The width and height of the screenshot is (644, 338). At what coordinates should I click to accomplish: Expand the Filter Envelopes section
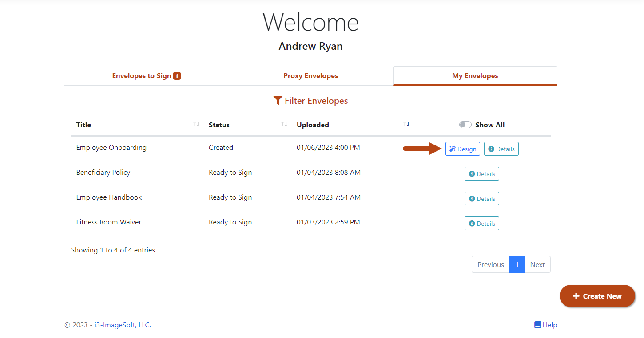316,101
